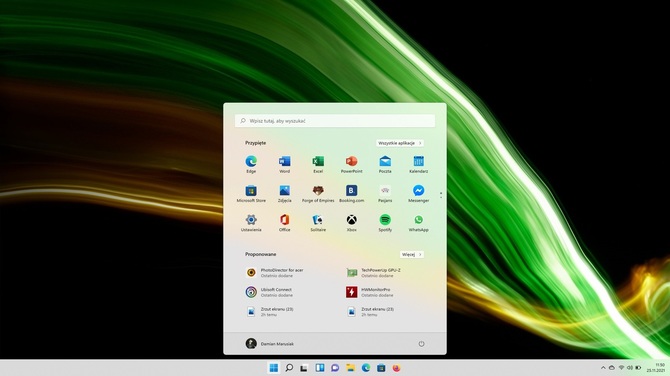Screen dimensions: 670x376
Task: Click the Więcej button
Action: [412, 254]
